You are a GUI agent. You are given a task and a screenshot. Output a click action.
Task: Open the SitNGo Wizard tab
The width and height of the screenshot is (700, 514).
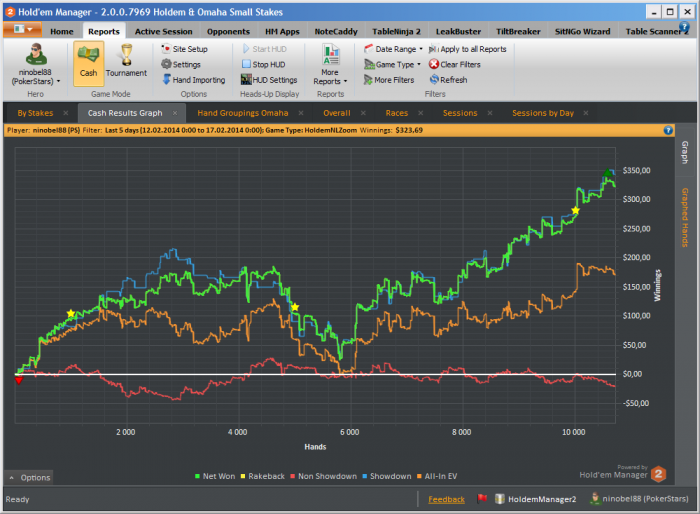point(582,31)
